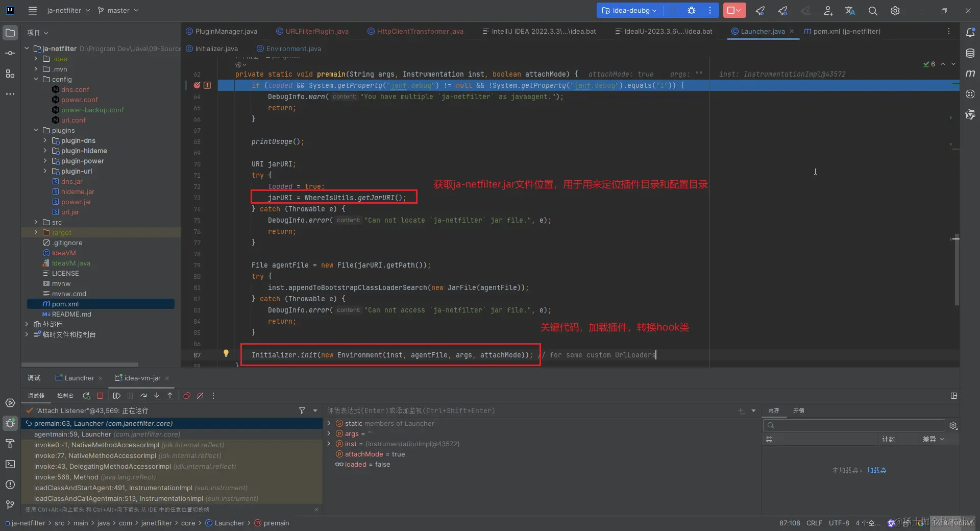The height and width of the screenshot is (531, 980).
Task: Open the ja-netfilter project dropdown
Action: pyautogui.click(x=68, y=10)
